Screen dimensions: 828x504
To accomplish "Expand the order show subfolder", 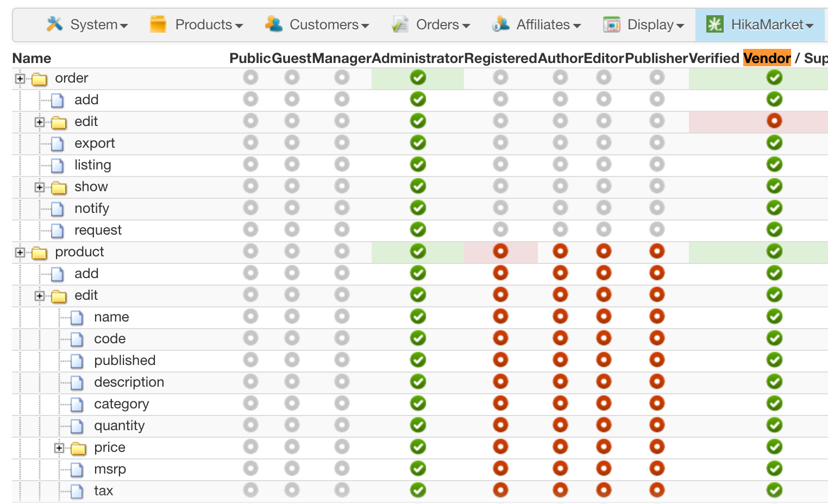I will (40, 187).
